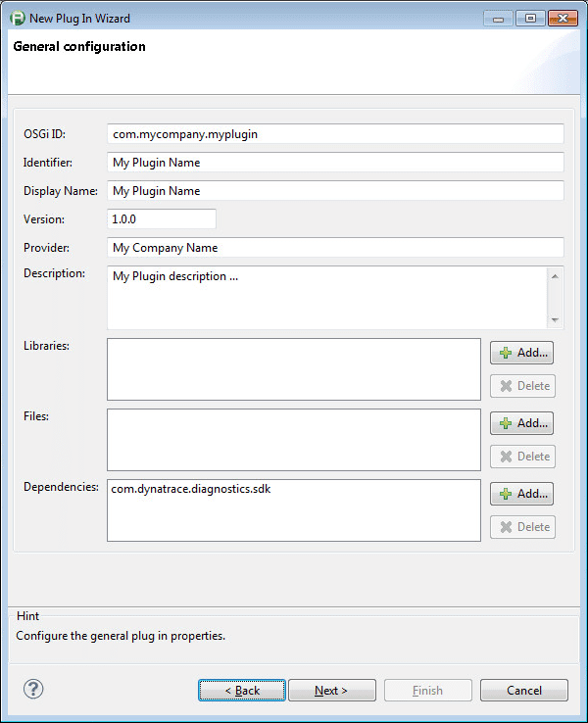Click inside the empty Libraries list box
Viewport: 588px width, 723px height.
[x=294, y=369]
